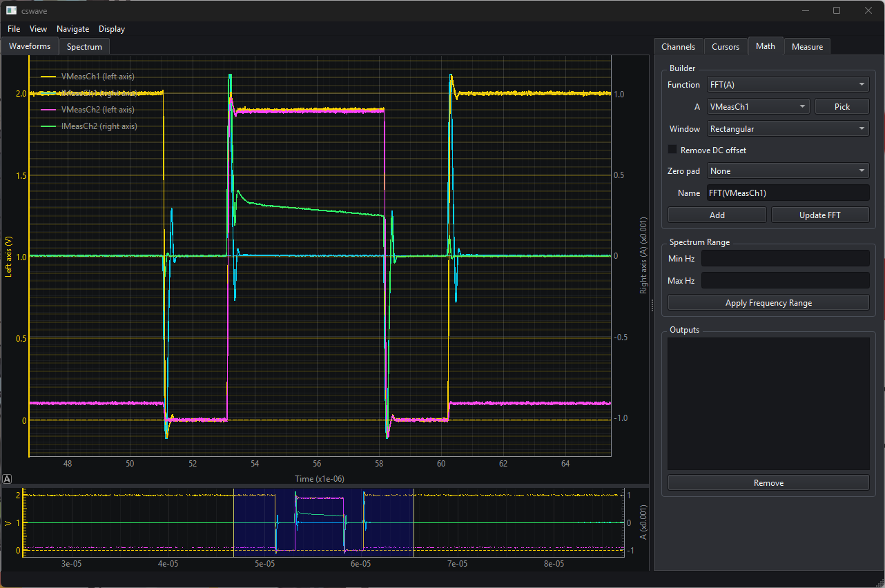
Task: Click Apply Frequency Range button
Action: click(x=768, y=303)
